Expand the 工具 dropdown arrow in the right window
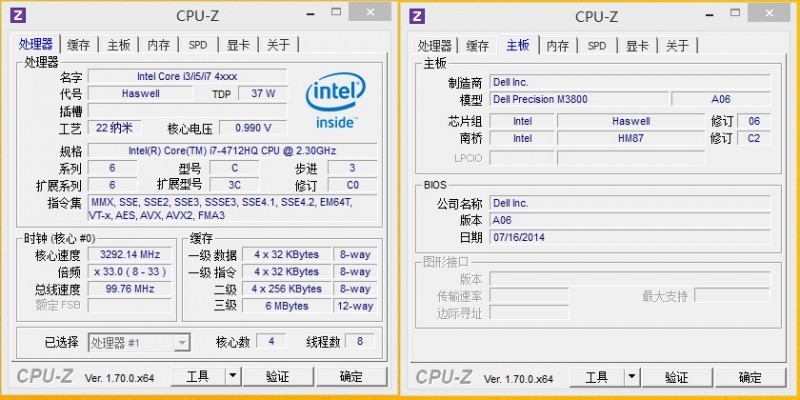800x400 pixels. 632,377
